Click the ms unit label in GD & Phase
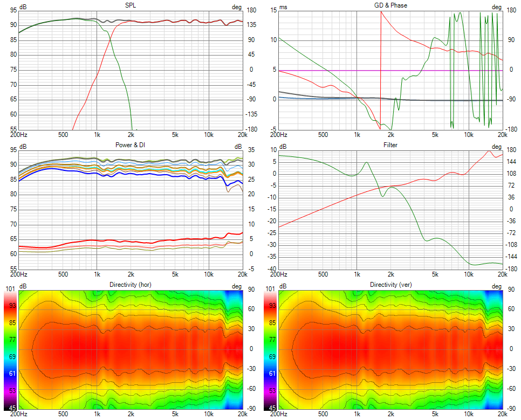521x420 pixels. click(x=283, y=7)
